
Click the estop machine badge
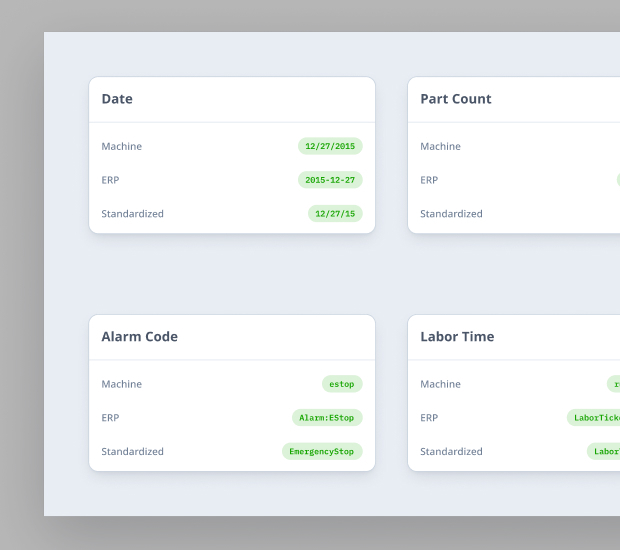tap(341, 384)
